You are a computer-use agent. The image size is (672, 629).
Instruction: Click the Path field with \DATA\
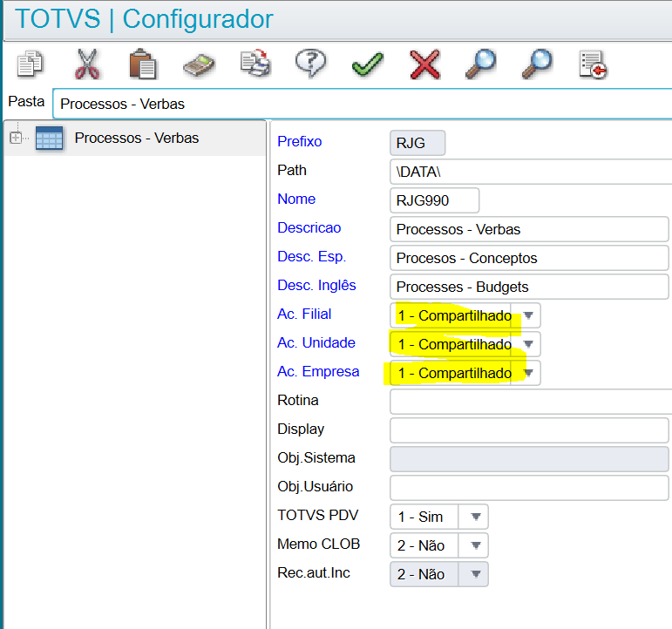531,172
